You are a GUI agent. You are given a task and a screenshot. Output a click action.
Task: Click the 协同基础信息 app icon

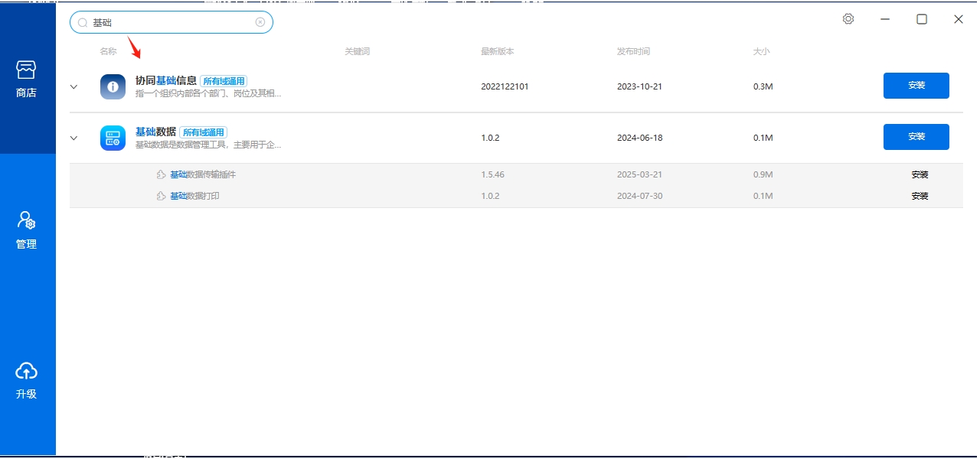pyautogui.click(x=113, y=86)
